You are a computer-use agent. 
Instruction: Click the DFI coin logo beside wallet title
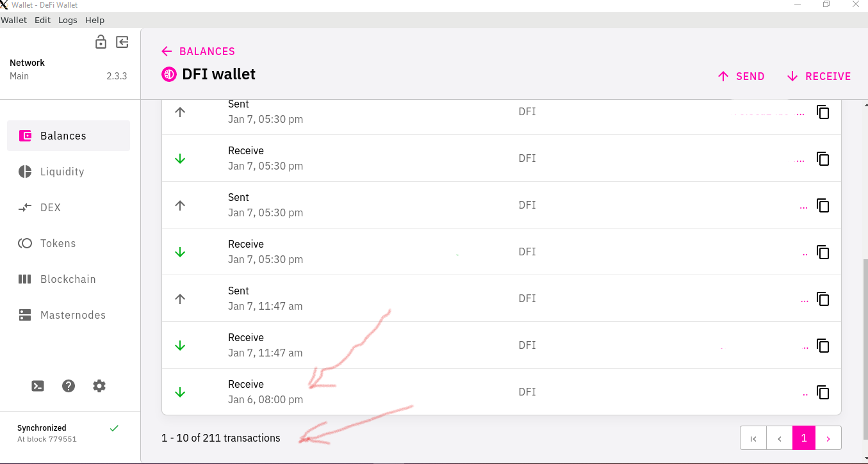click(168, 74)
